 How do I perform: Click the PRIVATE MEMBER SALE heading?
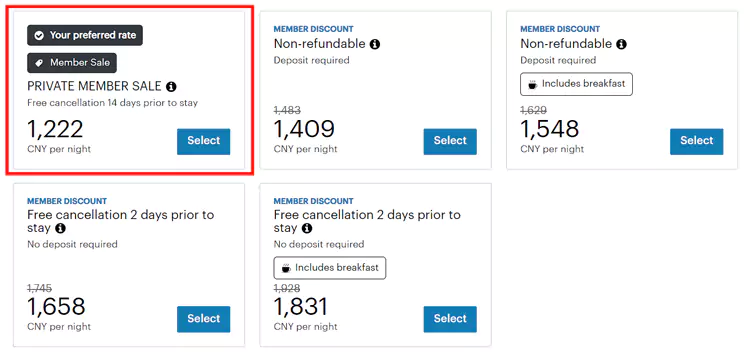pos(94,87)
